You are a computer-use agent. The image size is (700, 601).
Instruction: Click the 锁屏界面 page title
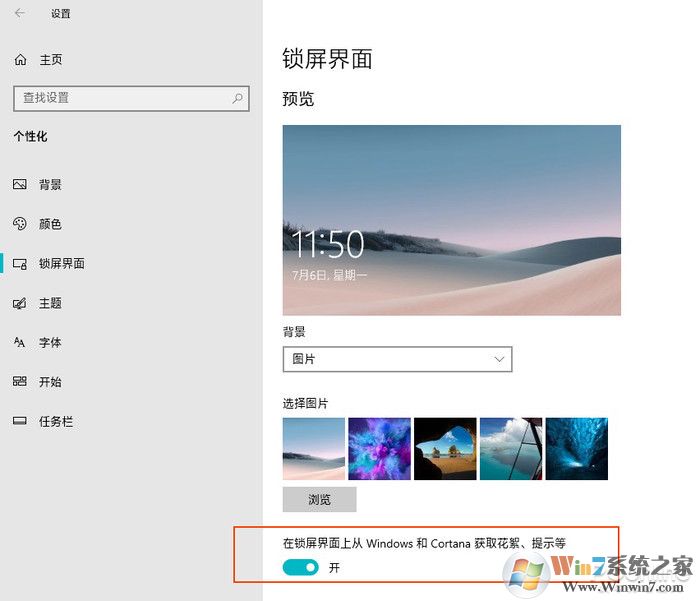[327, 59]
